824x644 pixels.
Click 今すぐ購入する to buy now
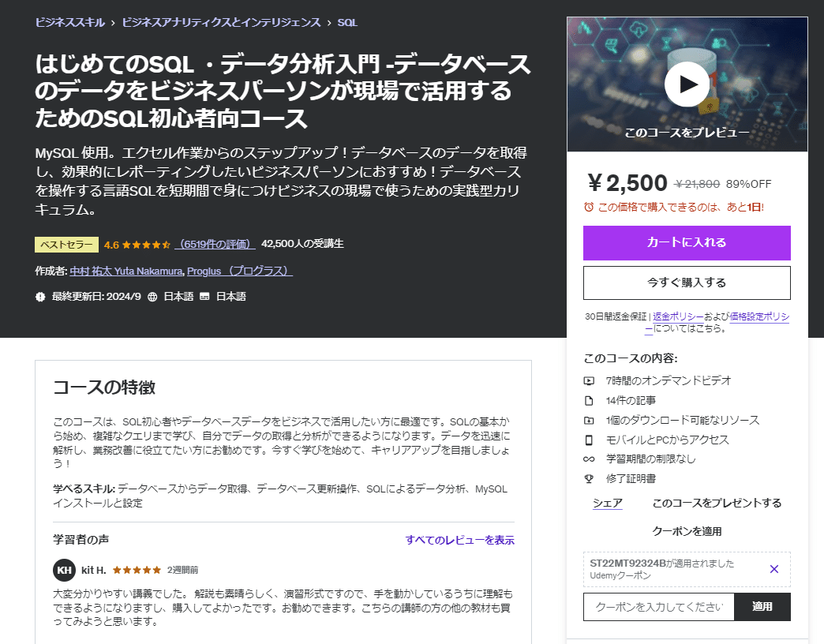(x=686, y=283)
